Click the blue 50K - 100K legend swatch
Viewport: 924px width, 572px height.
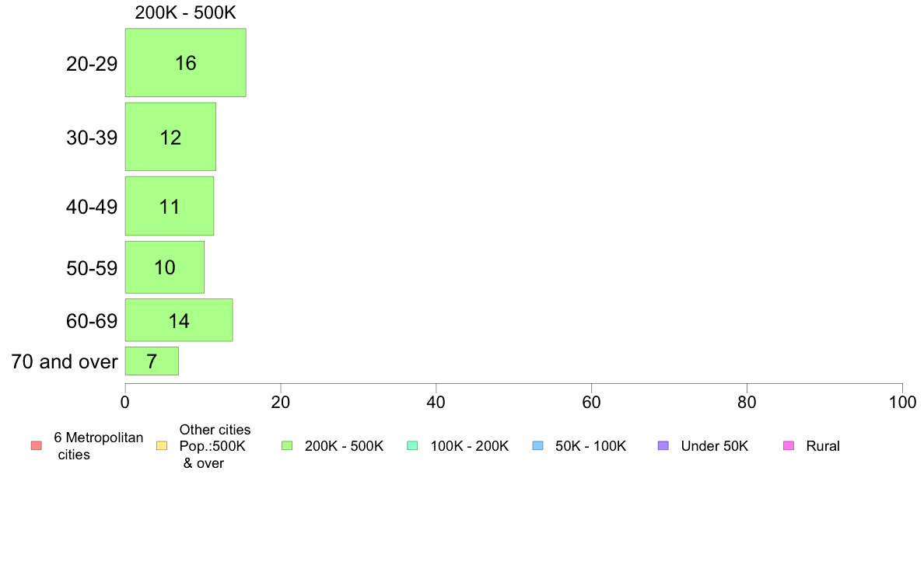tap(537, 446)
